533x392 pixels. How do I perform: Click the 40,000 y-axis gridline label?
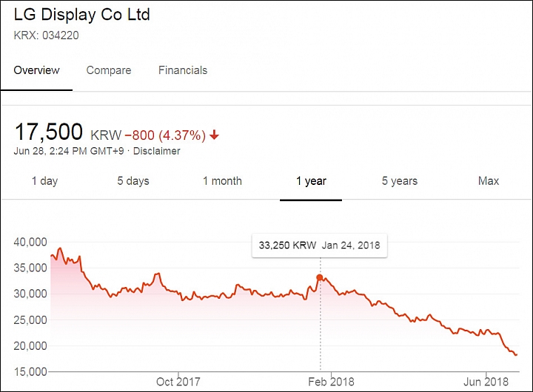(x=30, y=242)
